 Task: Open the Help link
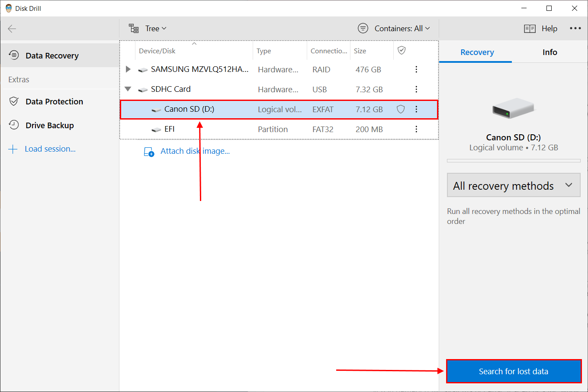point(549,29)
